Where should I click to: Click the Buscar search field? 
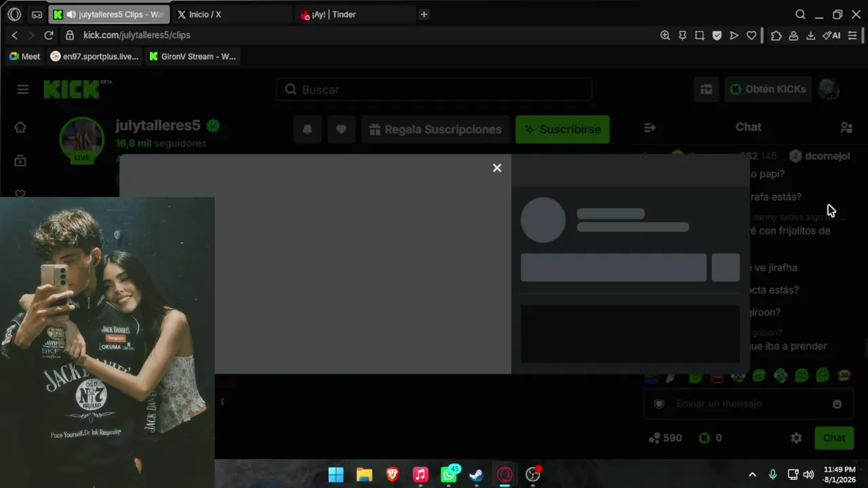tap(434, 89)
